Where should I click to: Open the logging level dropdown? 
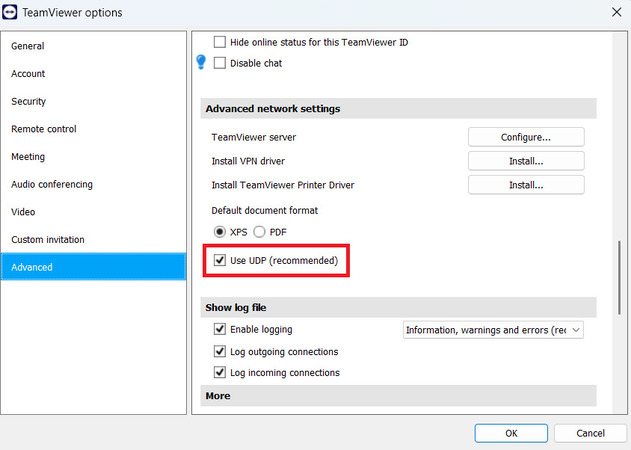[493, 330]
